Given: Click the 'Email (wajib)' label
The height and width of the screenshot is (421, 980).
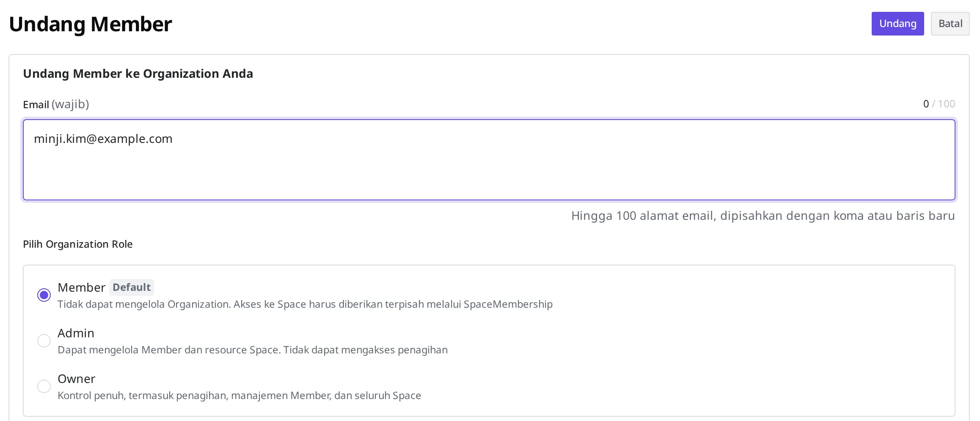Looking at the screenshot, I should 56,104.
